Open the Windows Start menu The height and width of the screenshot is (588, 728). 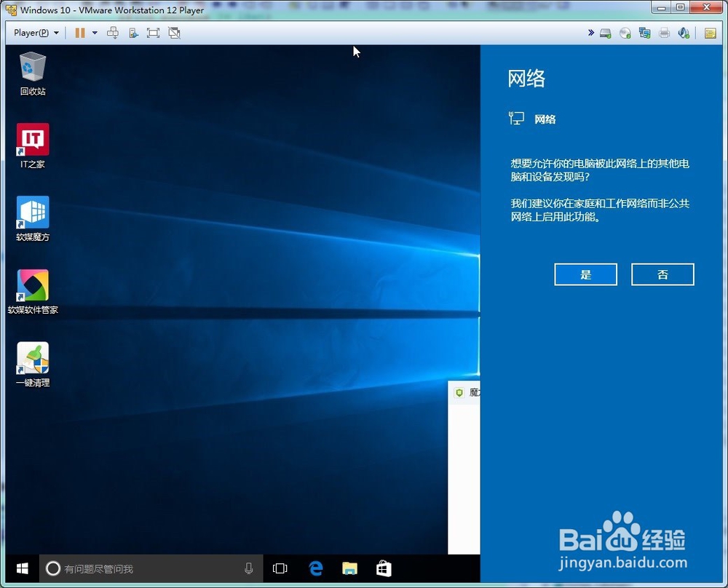[x=22, y=568]
